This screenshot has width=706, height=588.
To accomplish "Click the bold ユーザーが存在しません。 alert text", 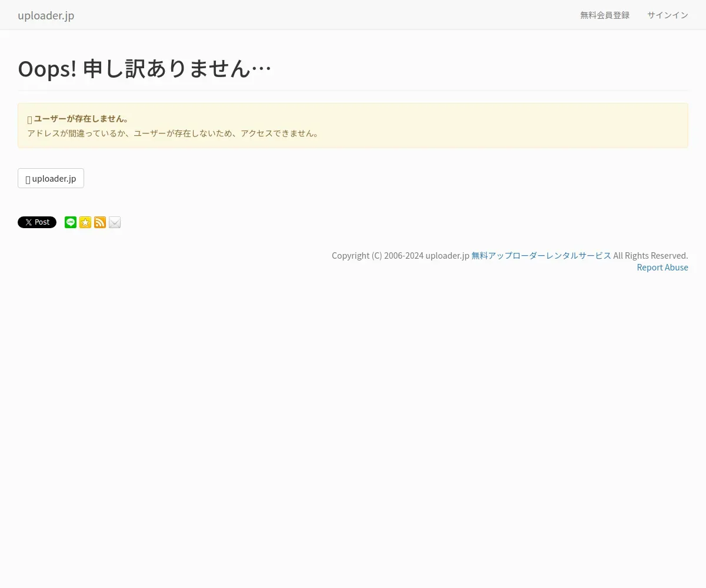I will [x=81, y=119].
